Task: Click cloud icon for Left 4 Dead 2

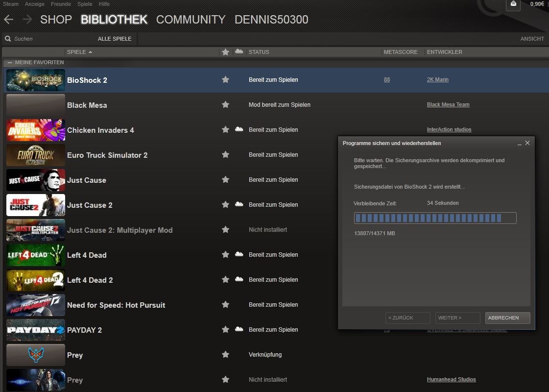Action: pyautogui.click(x=239, y=279)
